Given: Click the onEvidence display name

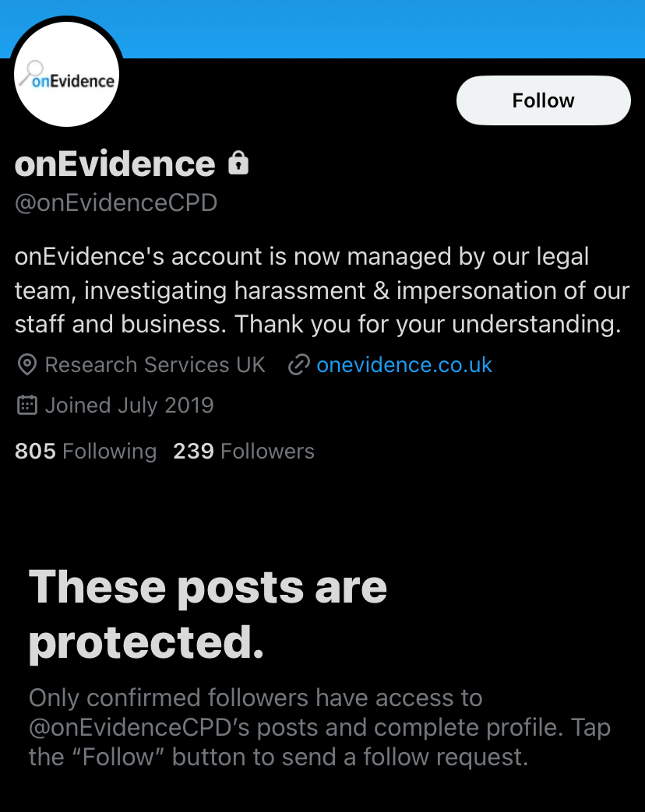Looking at the screenshot, I should coord(115,164).
